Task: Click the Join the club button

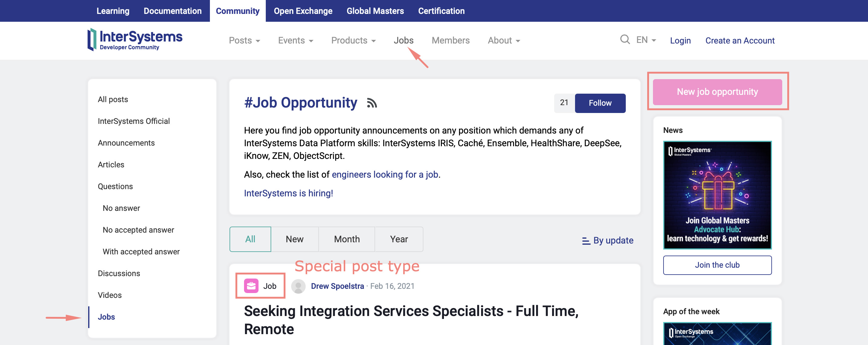Action: [717, 265]
